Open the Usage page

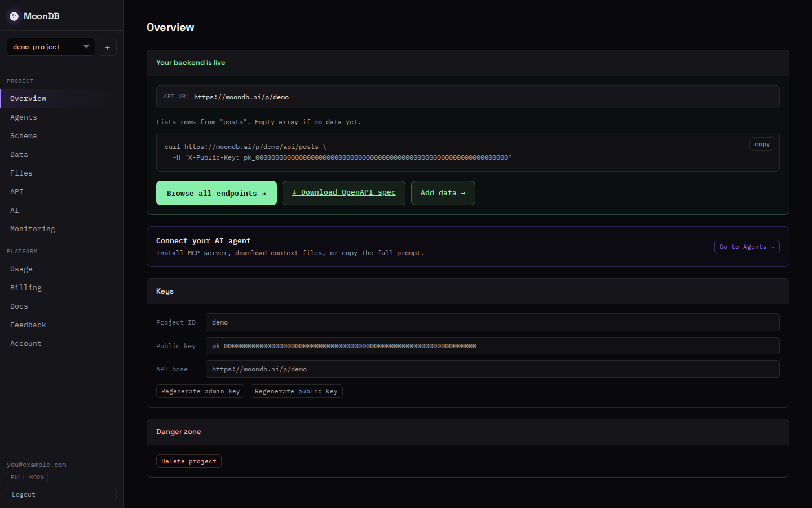(x=61, y=269)
